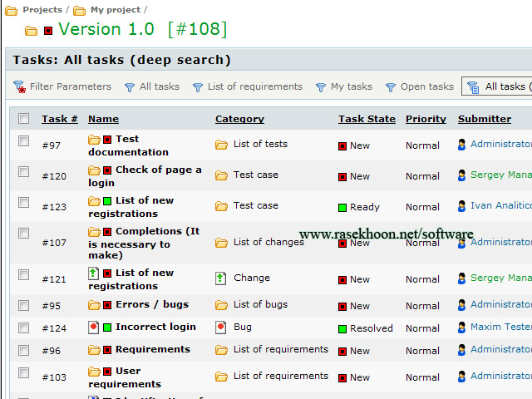Screen dimensions: 532x399
Task: Click the Change category icon for #121
Action: tap(220, 278)
